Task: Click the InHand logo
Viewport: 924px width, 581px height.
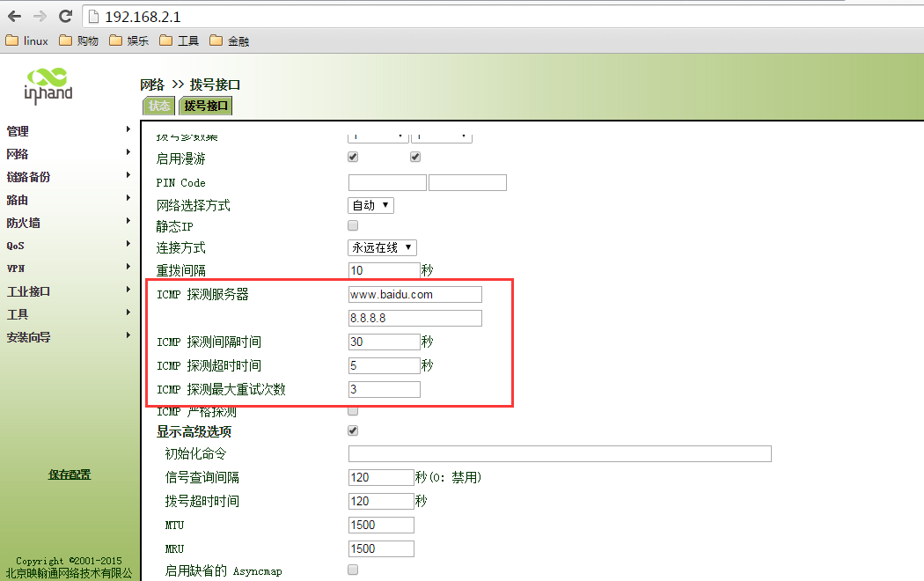Action: click(48, 85)
